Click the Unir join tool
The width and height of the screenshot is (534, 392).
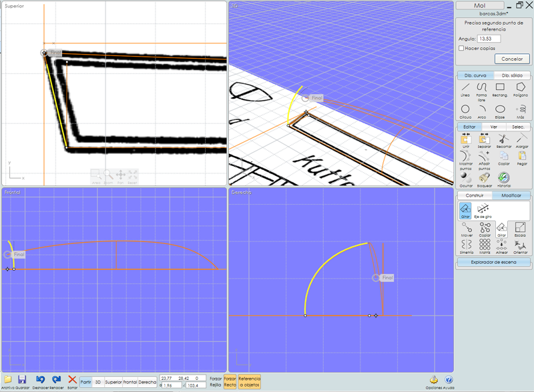click(x=465, y=141)
